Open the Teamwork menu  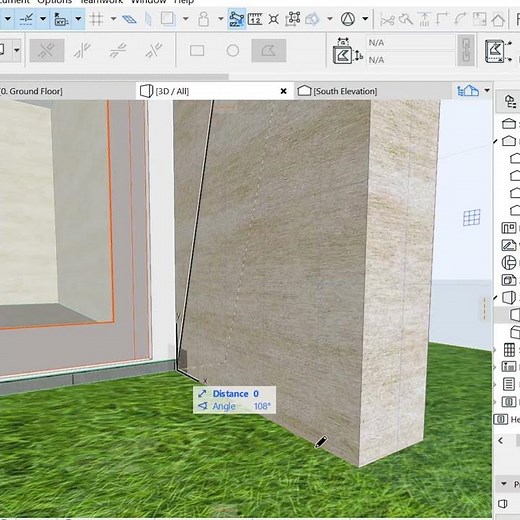(101, 2)
